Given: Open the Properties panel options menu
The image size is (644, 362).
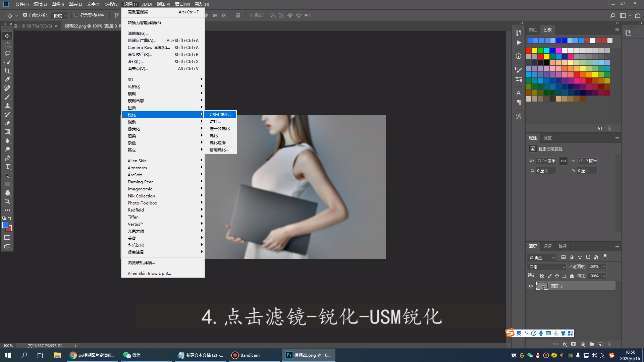Looking at the screenshot, I should point(617,138).
